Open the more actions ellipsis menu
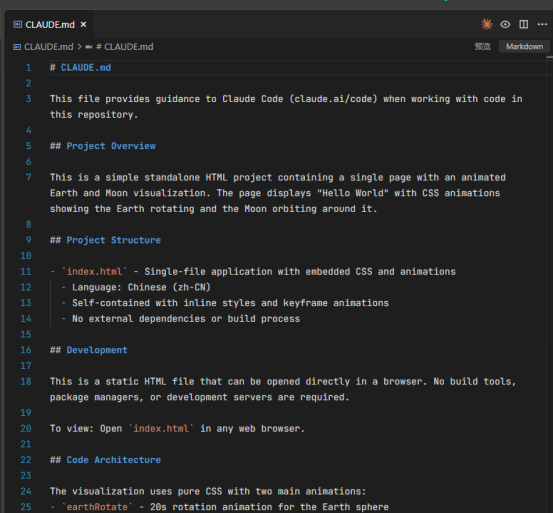Image resolution: width=554 pixels, height=513 pixels. pos(542,24)
